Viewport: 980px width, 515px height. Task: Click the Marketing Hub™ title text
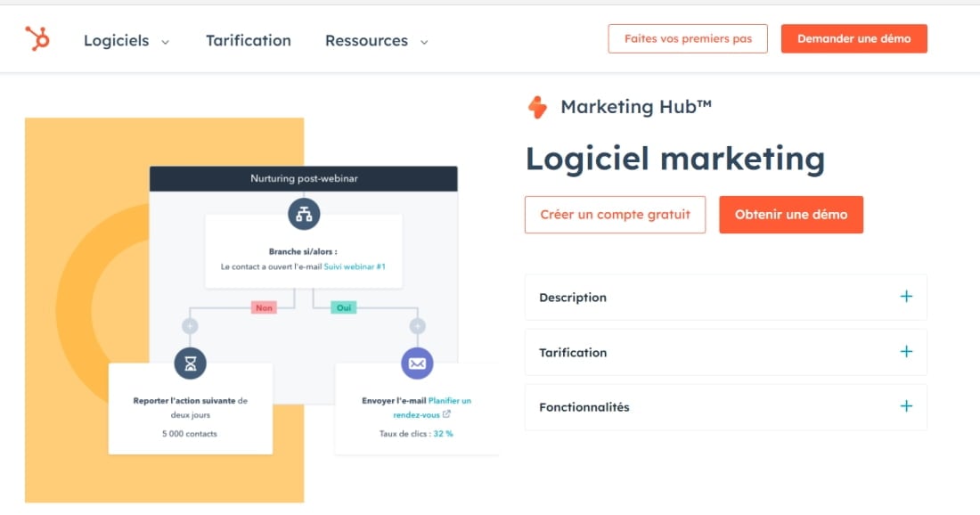click(x=636, y=107)
